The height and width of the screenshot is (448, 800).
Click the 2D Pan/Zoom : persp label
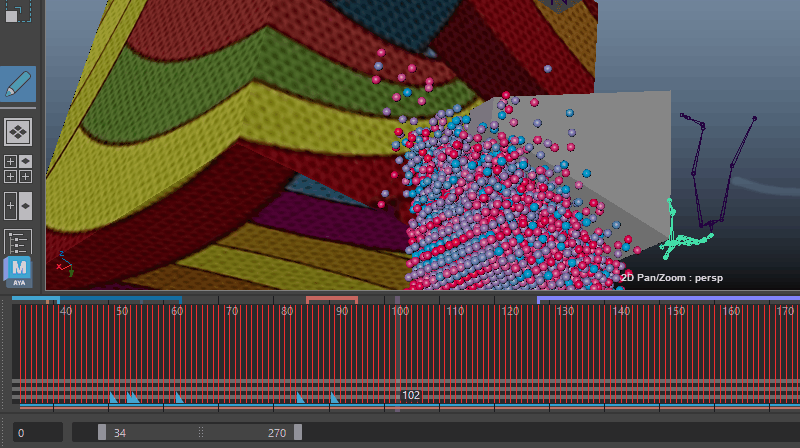coord(671,277)
